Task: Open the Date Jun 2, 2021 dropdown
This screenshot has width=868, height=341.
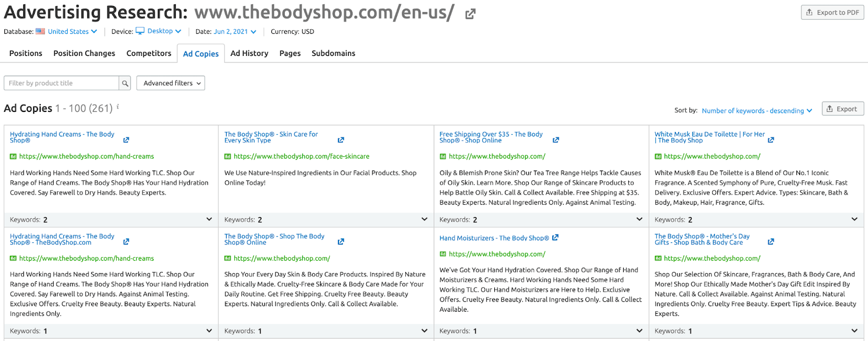Action: pos(235,31)
